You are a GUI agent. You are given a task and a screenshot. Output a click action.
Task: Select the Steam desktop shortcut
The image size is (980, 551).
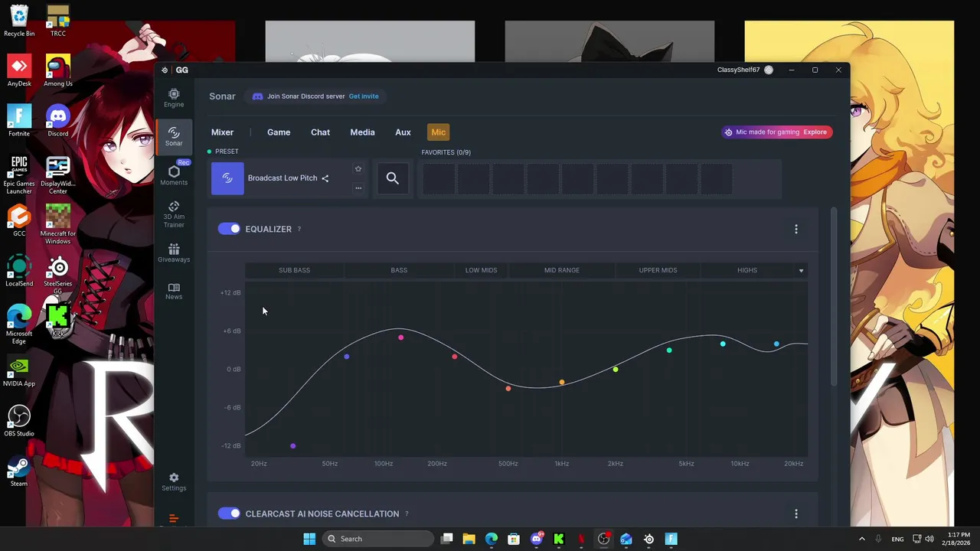[x=19, y=471]
